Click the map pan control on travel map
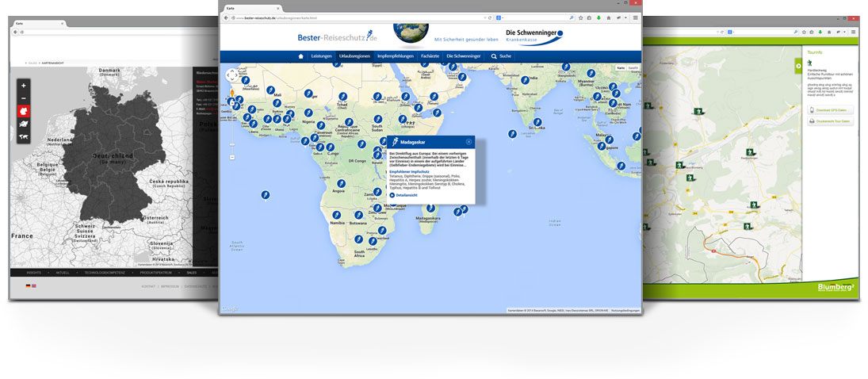 [x=232, y=75]
